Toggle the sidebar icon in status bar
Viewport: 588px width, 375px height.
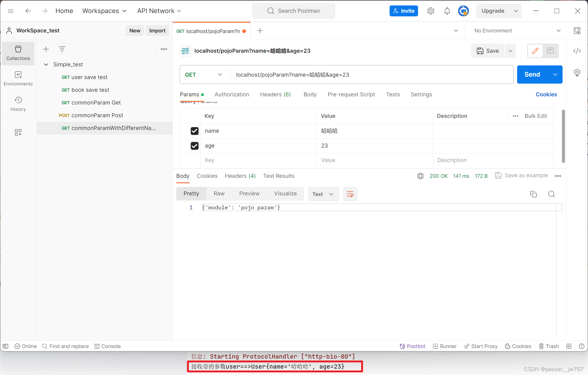tap(5, 346)
